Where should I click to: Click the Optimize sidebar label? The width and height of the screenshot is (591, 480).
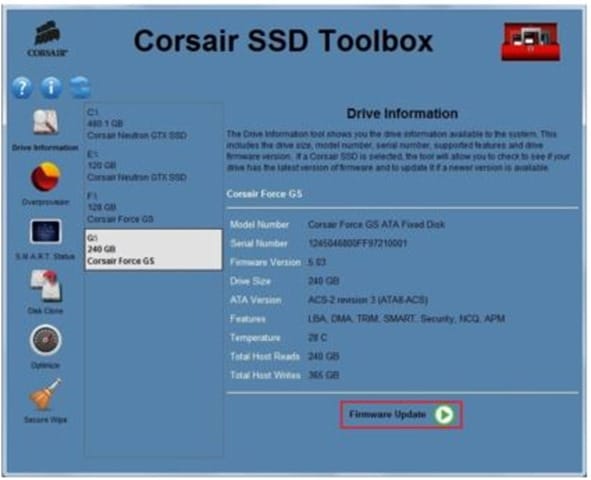pyautogui.click(x=45, y=365)
